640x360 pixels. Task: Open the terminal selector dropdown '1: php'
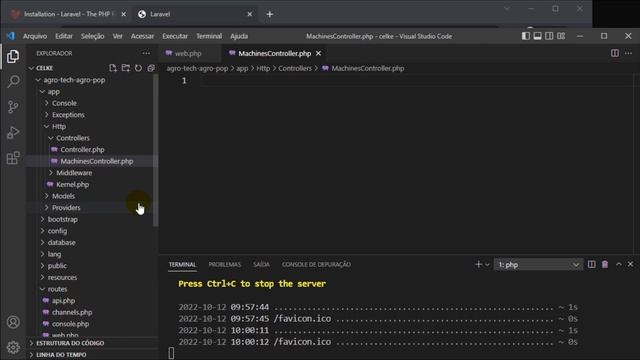pos(538,265)
